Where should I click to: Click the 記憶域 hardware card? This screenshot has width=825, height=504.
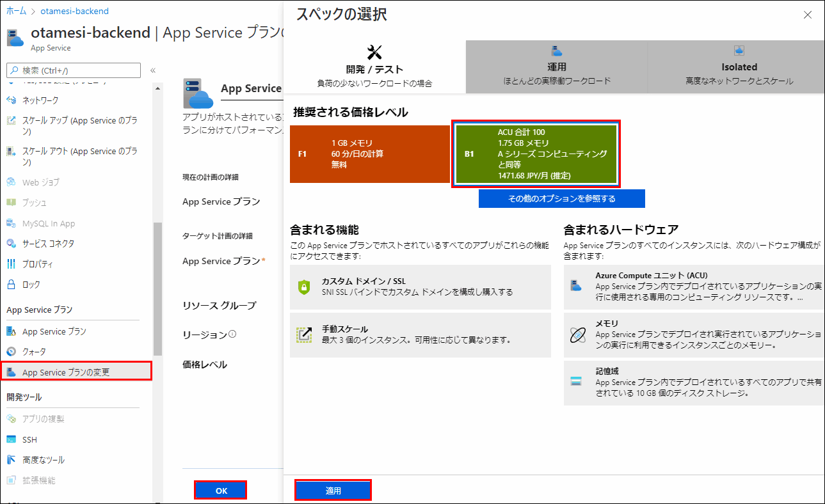(x=694, y=383)
